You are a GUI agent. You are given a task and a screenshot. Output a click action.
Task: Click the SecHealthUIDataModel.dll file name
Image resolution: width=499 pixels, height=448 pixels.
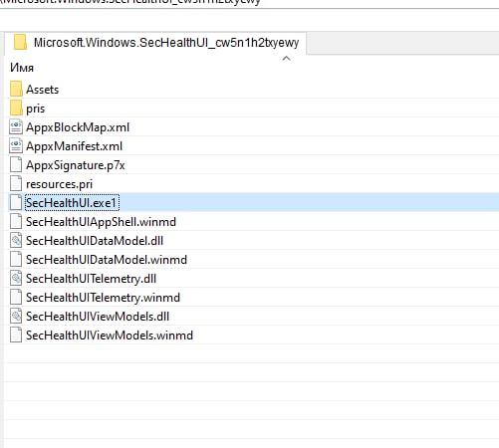click(x=95, y=241)
